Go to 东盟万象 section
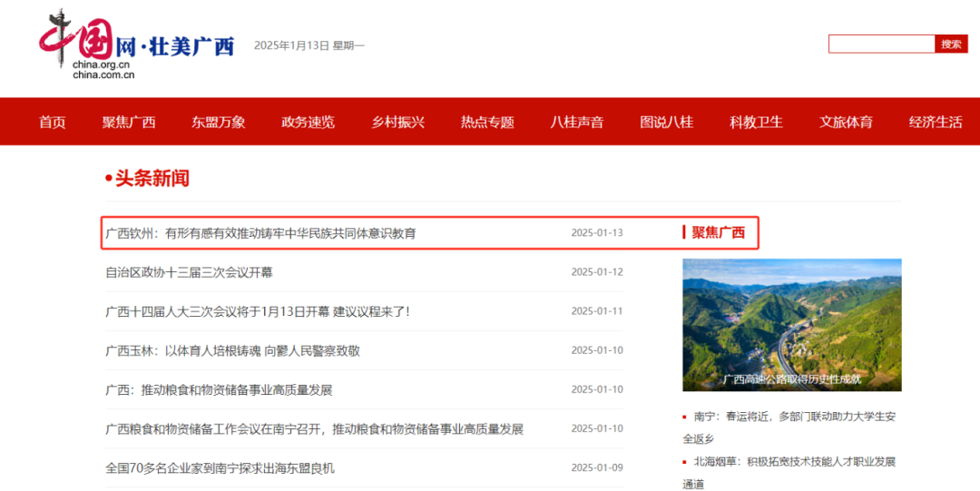Screen dimensions: 980x491 click(x=219, y=122)
